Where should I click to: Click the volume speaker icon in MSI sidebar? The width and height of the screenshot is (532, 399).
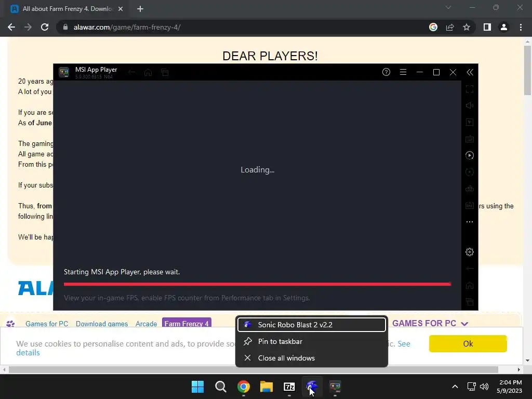tap(470, 105)
